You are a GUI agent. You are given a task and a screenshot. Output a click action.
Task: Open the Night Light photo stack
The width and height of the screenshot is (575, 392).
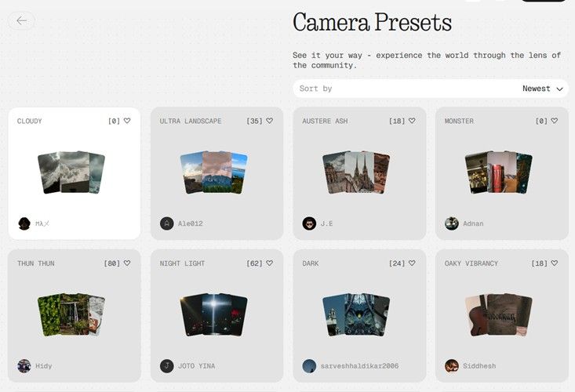click(x=214, y=314)
